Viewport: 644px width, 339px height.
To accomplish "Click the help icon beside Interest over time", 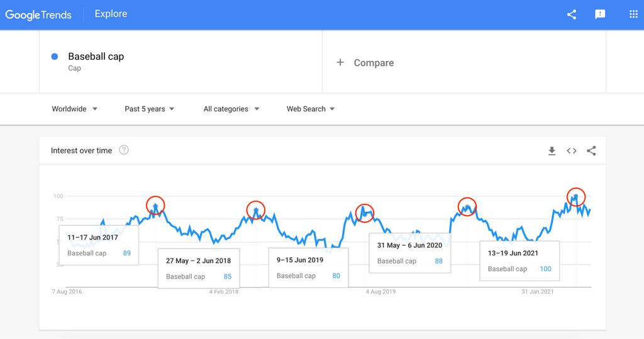I will click(x=124, y=150).
